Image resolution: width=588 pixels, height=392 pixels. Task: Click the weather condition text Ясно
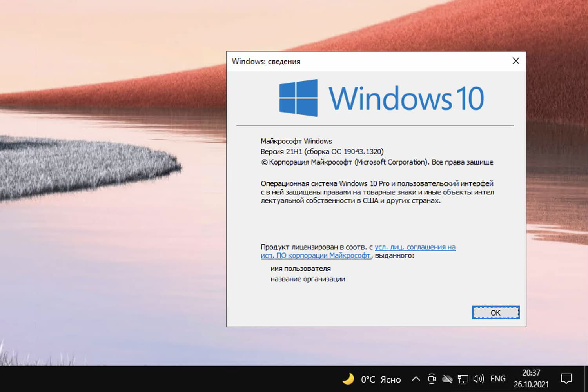pos(391,379)
